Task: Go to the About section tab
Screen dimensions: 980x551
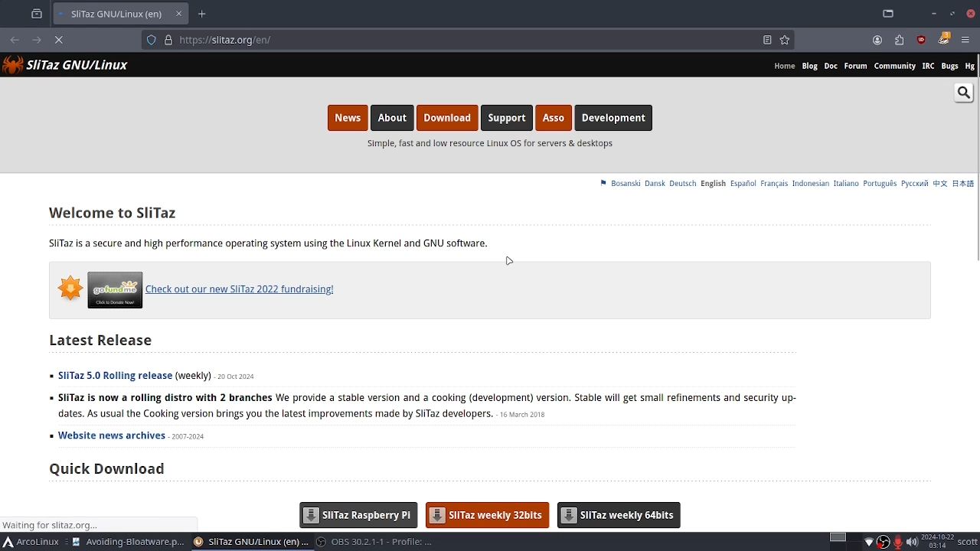Action: pyautogui.click(x=392, y=118)
